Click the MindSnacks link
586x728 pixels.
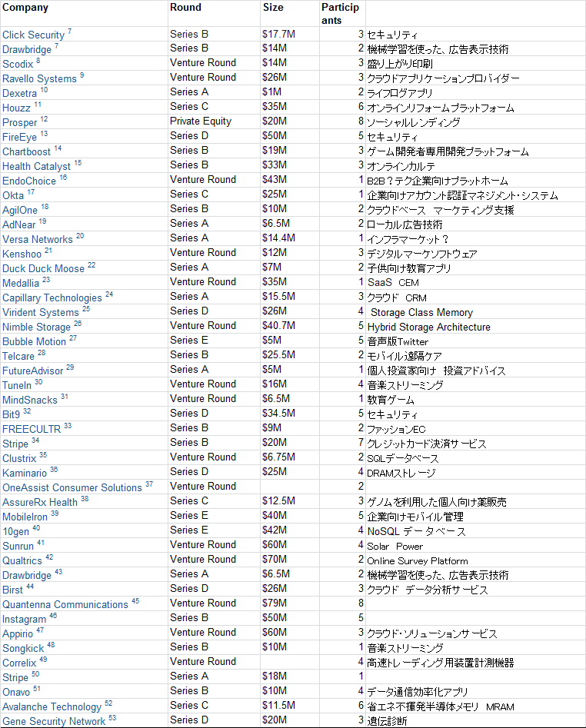pos(30,401)
